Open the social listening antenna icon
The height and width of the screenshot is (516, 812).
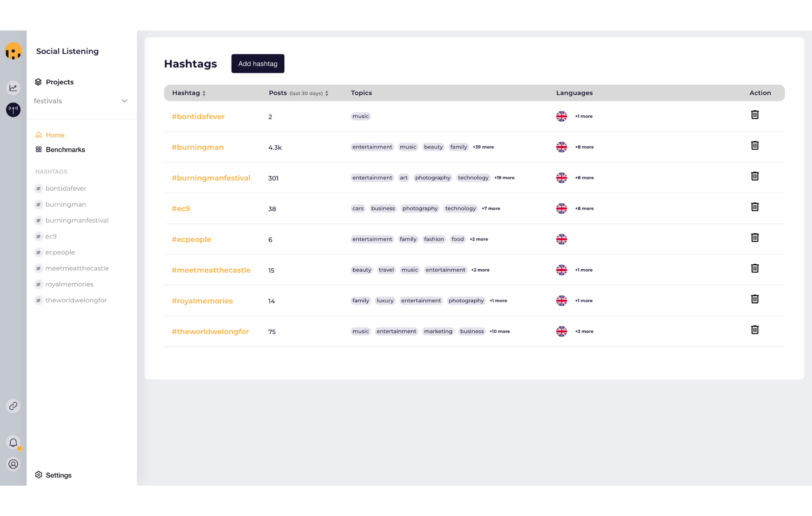(13, 110)
